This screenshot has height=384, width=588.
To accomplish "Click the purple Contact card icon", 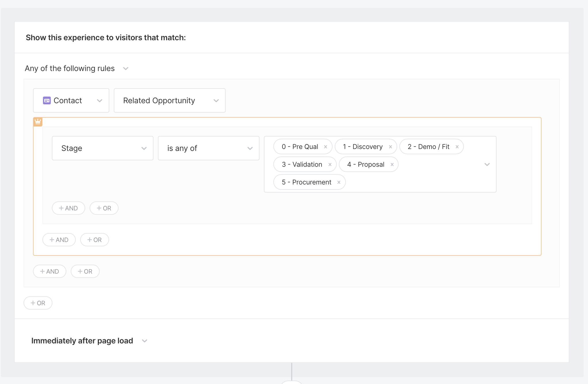I will tap(47, 100).
